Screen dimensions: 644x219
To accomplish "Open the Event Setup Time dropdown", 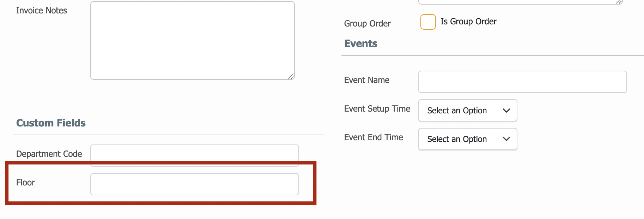I will (x=468, y=111).
